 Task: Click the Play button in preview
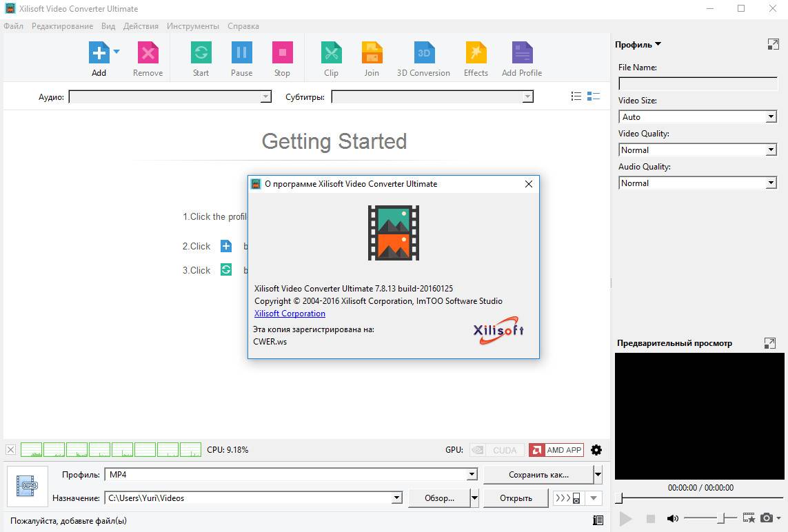(626, 518)
